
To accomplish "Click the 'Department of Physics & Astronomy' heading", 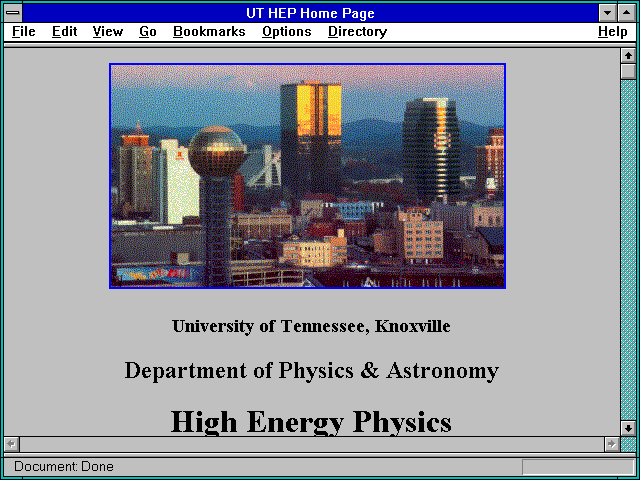I will 311,371.
